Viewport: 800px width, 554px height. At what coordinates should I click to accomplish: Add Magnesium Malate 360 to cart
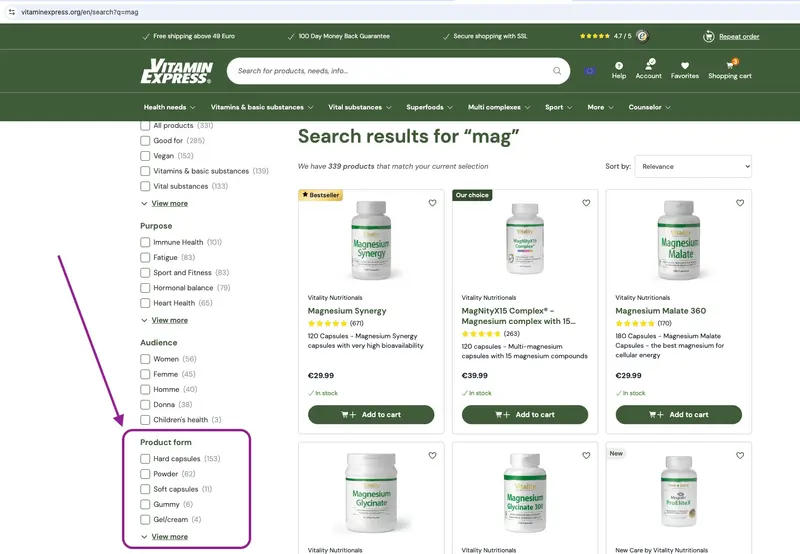(679, 415)
